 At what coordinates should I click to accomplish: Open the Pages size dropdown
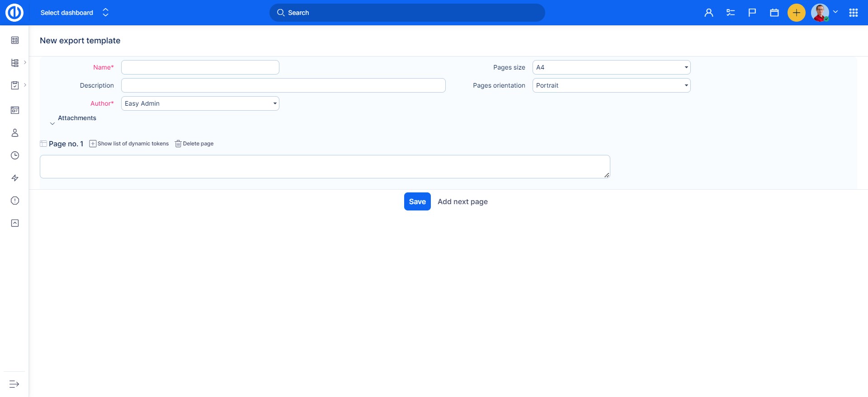point(611,67)
